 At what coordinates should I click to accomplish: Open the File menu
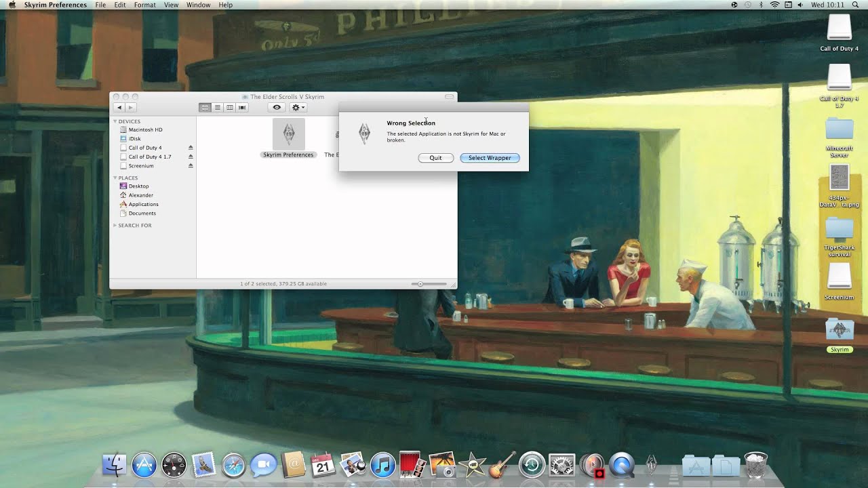pos(100,5)
